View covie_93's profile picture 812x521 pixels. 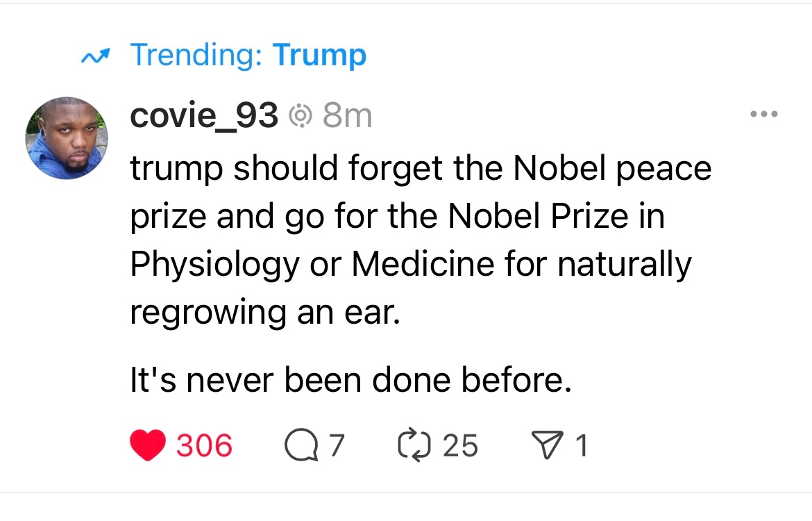click(x=67, y=138)
